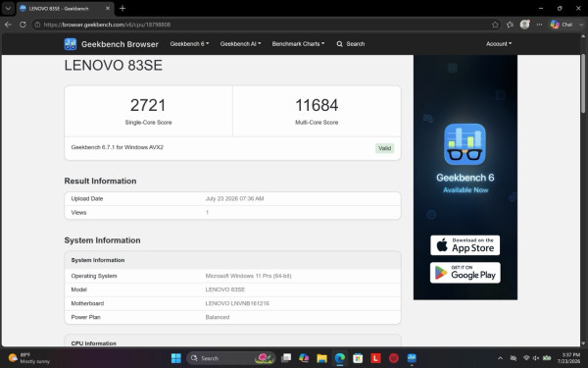Click the LENOVO 83SE page heading
The width and height of the screenshot is (588, 368).
(114, 66)
